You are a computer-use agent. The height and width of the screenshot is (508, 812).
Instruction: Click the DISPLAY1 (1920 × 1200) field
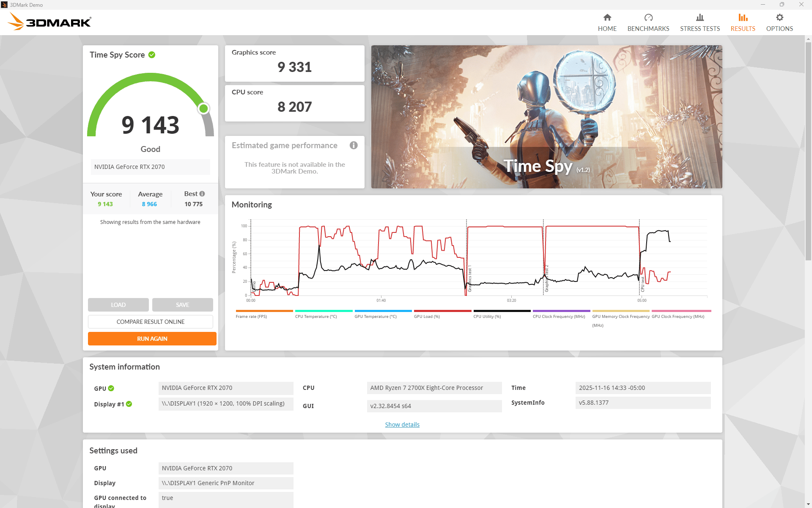226,403
